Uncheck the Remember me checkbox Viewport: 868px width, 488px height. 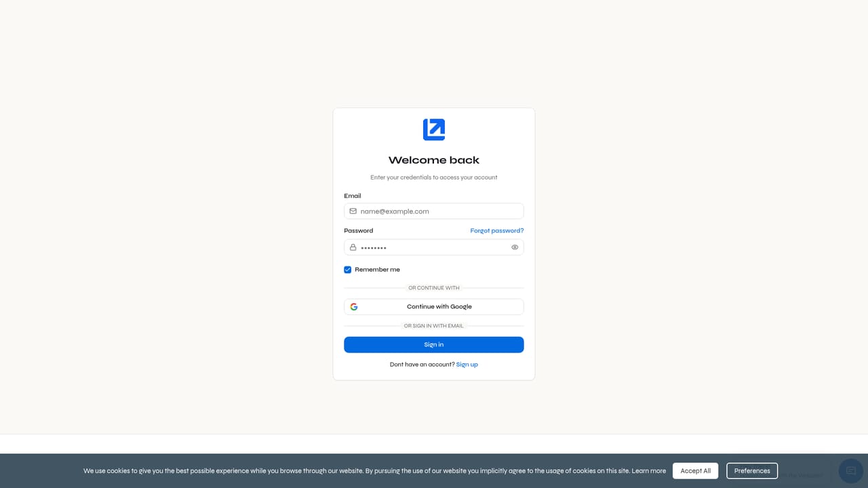coord(348,270)
